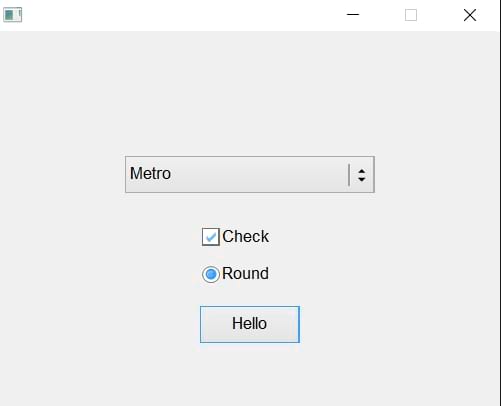
Task: Click the Metro text inside the combo box
Action: 150,173
